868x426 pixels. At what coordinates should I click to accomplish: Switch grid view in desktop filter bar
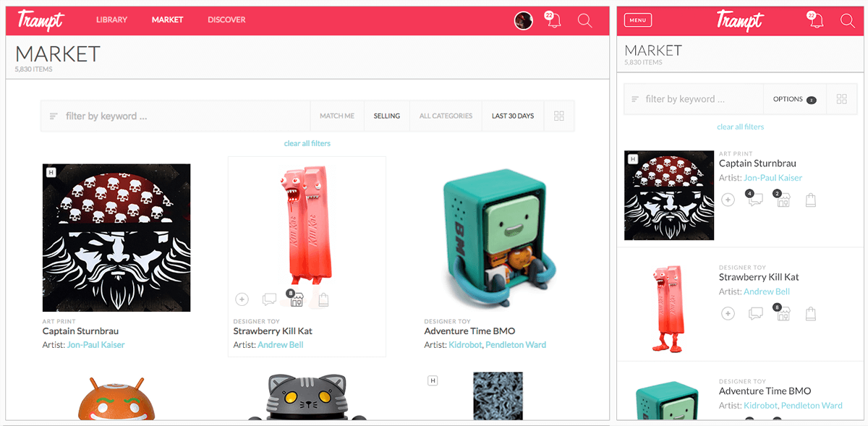(x=559, y=116)
